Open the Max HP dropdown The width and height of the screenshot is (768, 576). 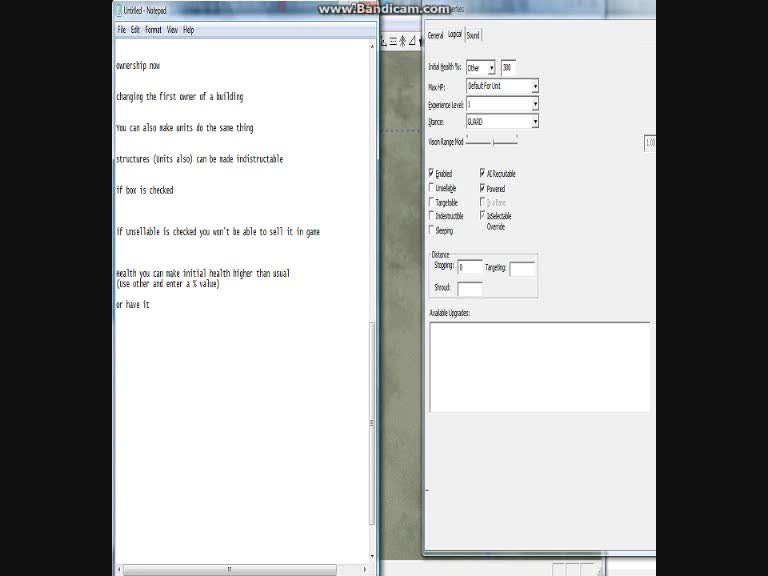tap(503, 86)
